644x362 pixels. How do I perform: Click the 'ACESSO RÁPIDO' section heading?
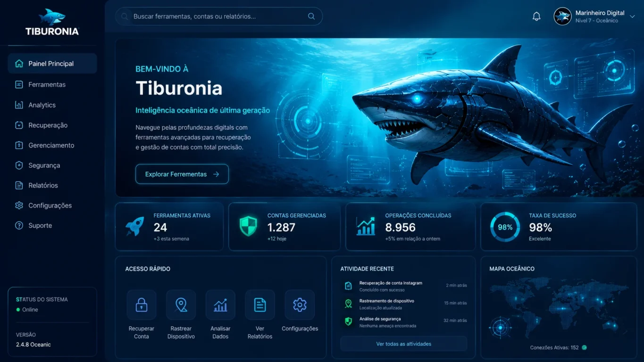click(x=148, y=269)
